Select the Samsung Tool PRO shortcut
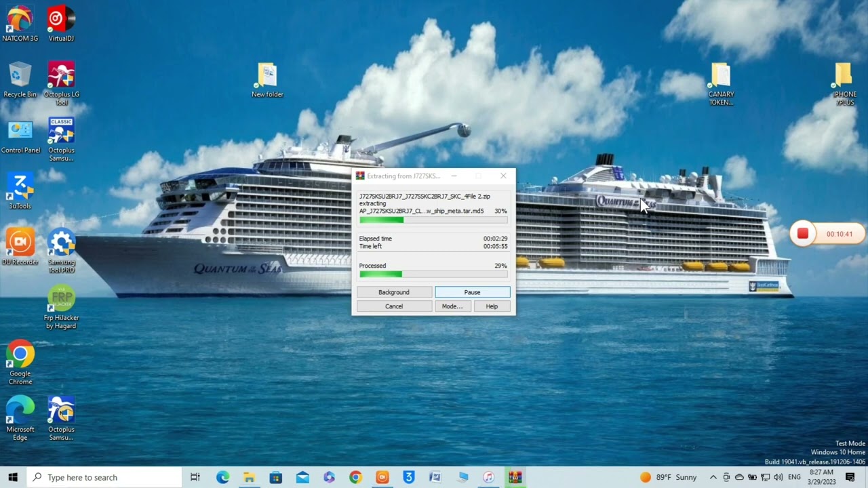The width and height of the screenshot is (868, 488). (x=61, y=251)
